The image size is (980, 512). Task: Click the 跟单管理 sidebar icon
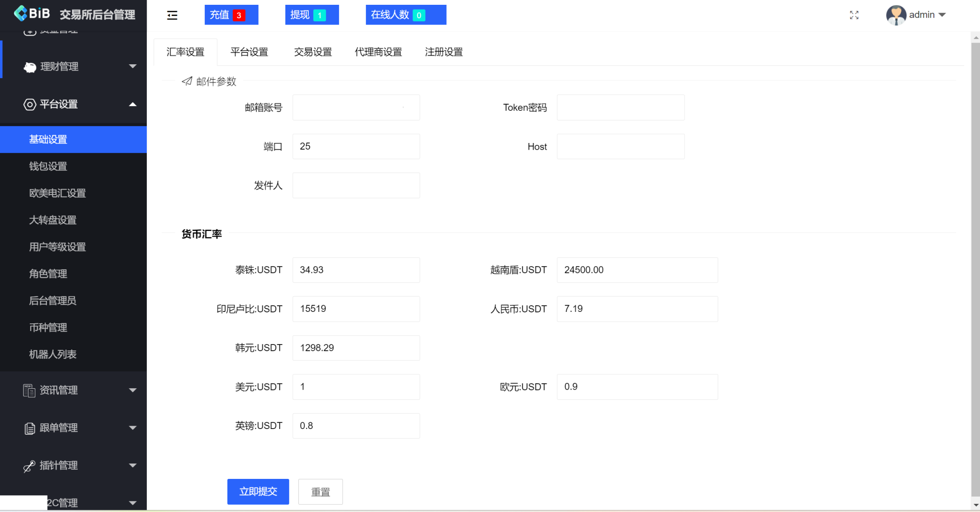click(x=29, y=428)
